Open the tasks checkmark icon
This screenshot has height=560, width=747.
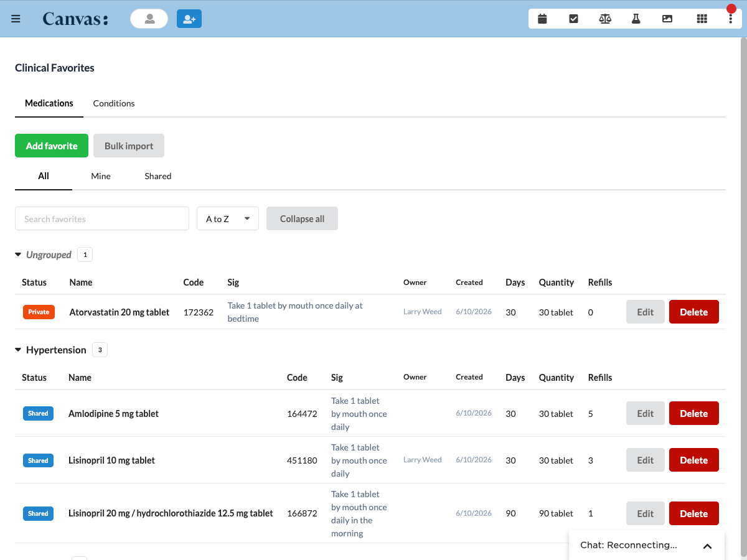coord(573,19)
